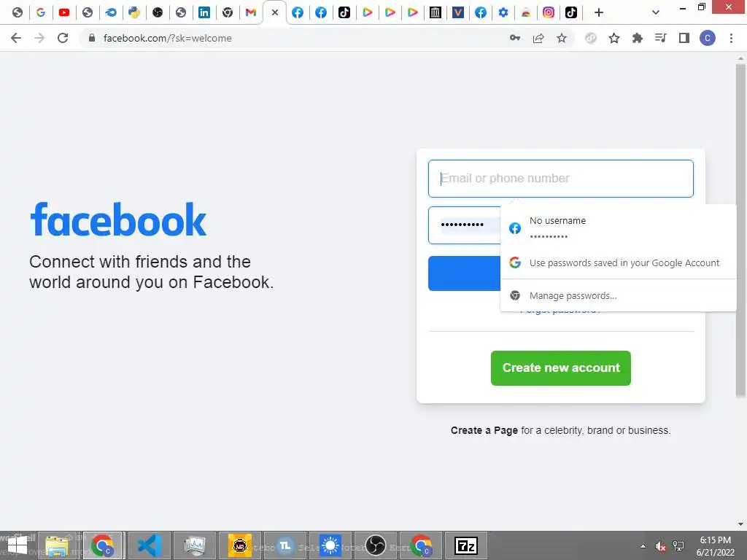Click the muted volume tray icon
The width and height of the screenshot is (747, 560).
(x=660, y=546)
